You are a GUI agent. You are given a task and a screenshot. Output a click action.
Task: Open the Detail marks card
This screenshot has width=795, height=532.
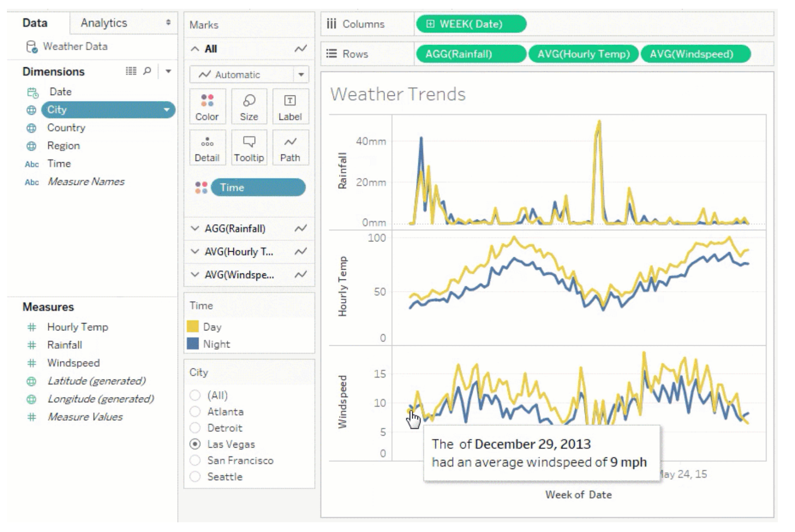tap(207, 148)
